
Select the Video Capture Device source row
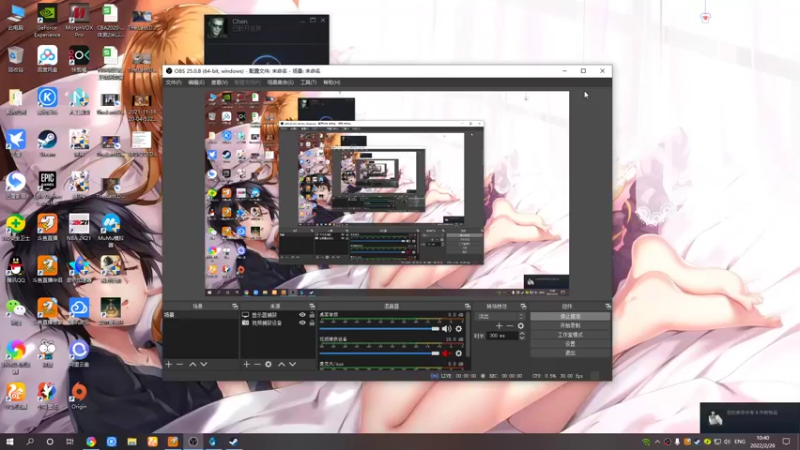(278, 323)
